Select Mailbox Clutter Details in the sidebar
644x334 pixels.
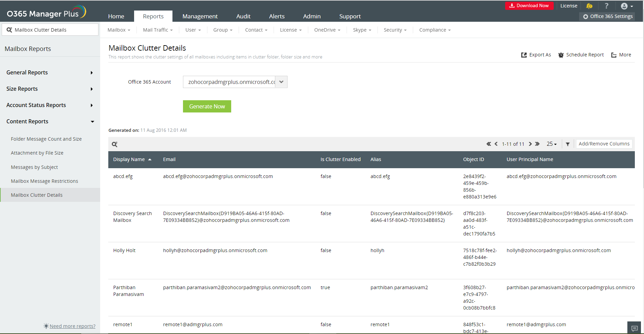(x=50, y=195)
